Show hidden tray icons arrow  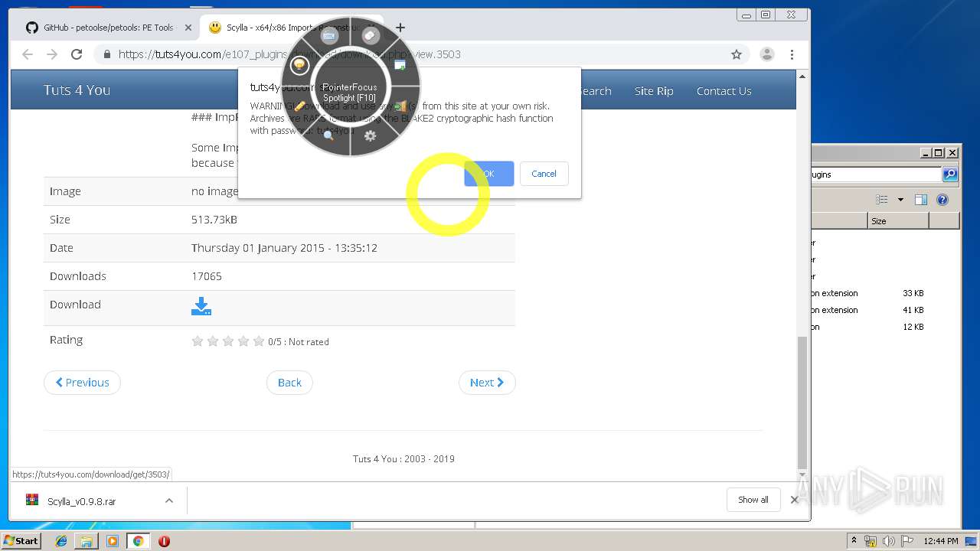(854, 540)
